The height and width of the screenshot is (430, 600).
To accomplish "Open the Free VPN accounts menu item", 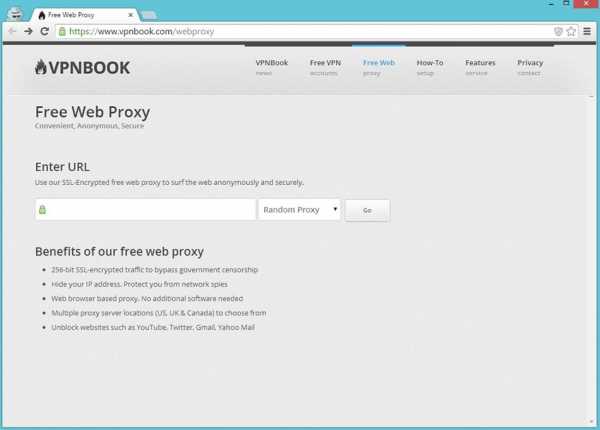I will click(x=325, y=67).
